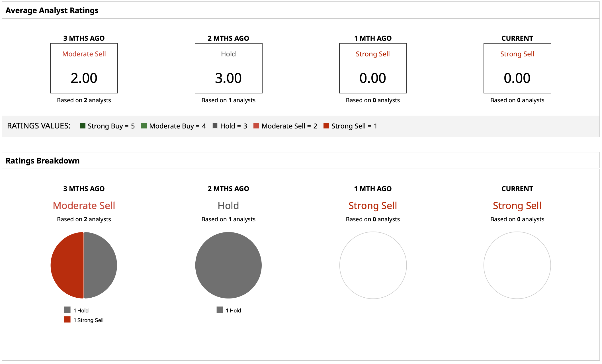
Task: Click the empty CURRENT pie circle
Action: (x=517, y=265)
